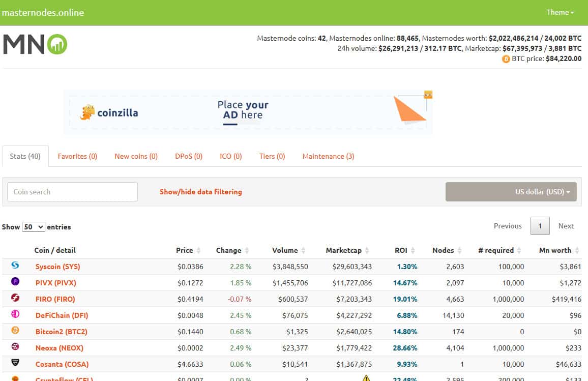Open the Theme dropdown menu

coord(560,12)
